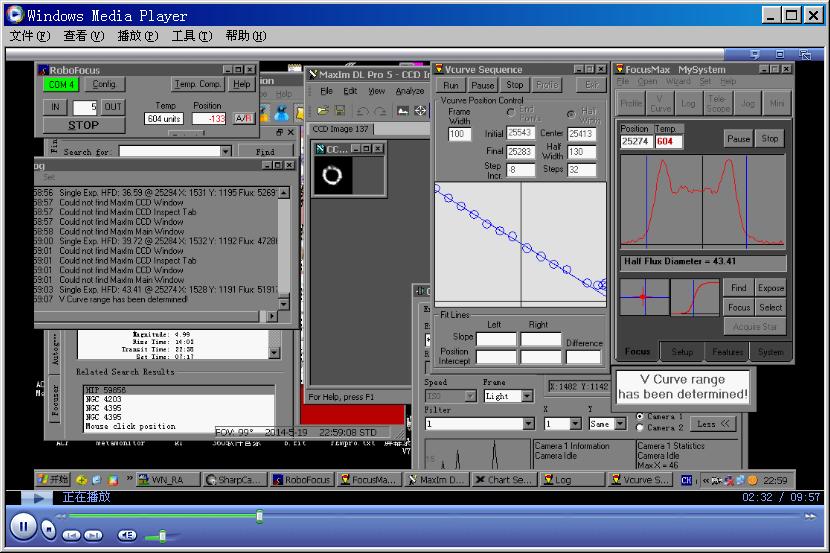Click the Frame Width input field
The image size is (830, 553).
tap(459, 134)
